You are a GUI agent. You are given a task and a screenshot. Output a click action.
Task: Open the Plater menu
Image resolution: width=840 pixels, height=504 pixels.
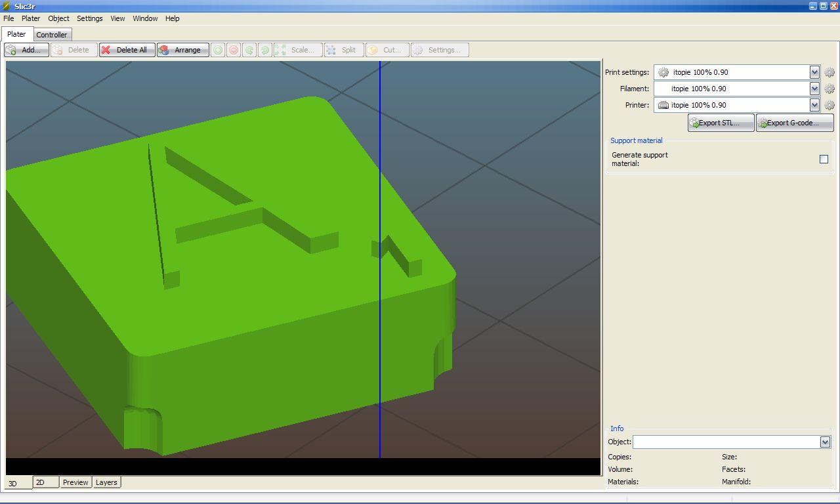(31, 18)
